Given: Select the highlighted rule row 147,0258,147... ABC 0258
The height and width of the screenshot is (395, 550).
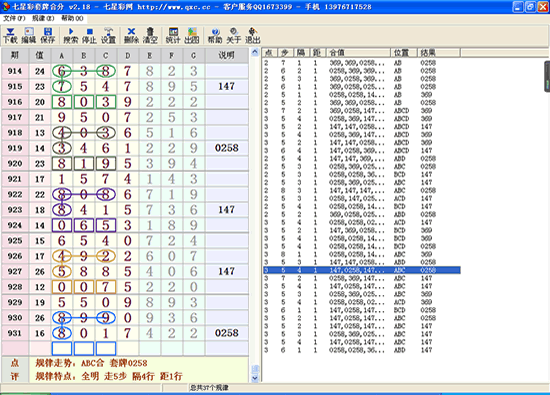Looking at the screenshot, I should pyautogui.click(x=362, y=270).
